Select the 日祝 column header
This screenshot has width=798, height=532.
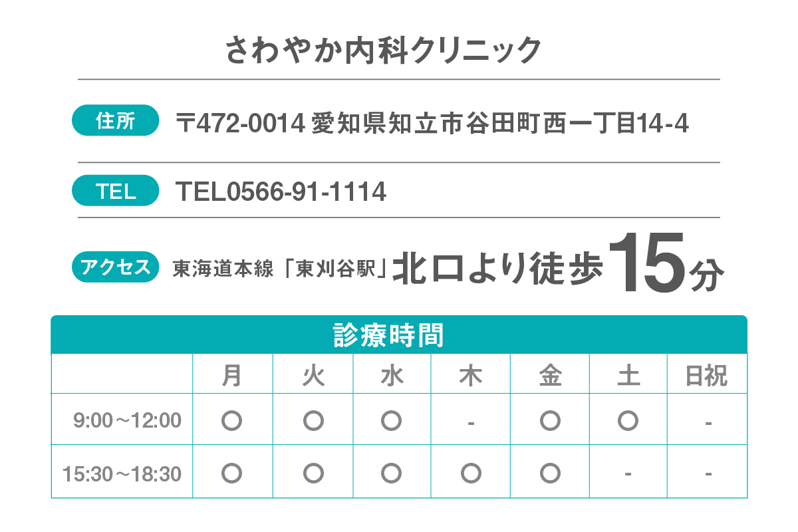(707, 376)
